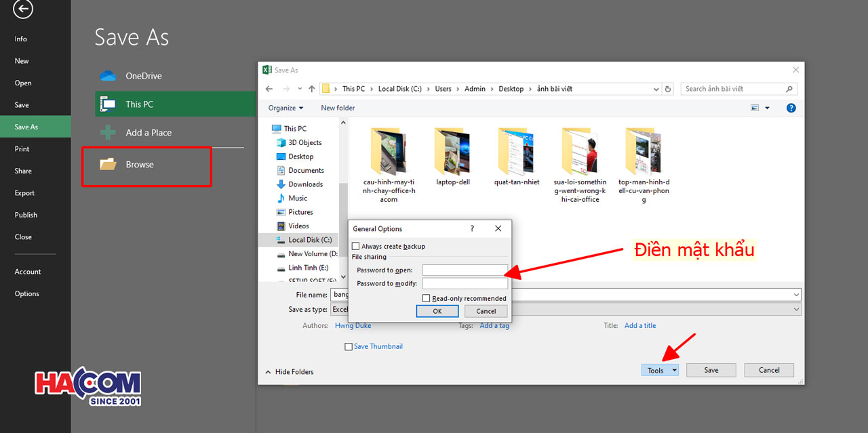Go up one folder level with the up arrow

point(311,89)
